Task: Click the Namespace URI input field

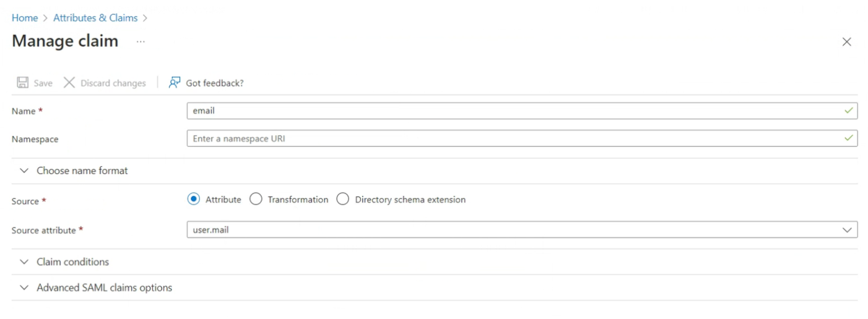Action: (522, 138)
